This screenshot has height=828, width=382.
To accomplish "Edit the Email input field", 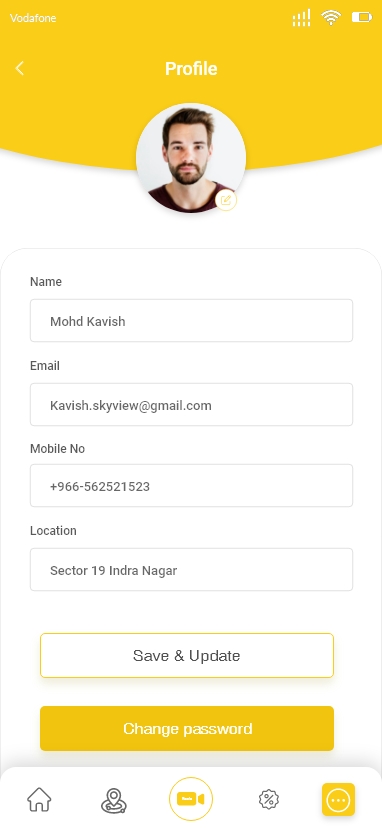I will coord(191,404).
